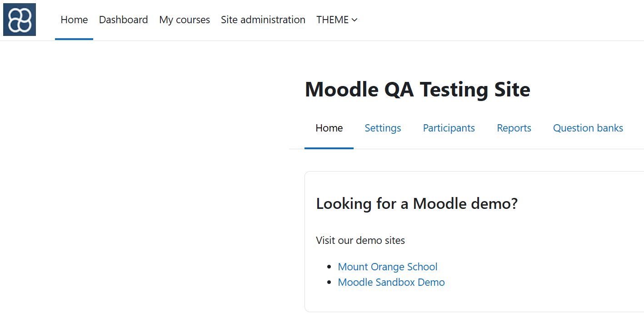644x329 pixels.
Task: Follow the Mount Orange School link
Action: pos(388,267)
